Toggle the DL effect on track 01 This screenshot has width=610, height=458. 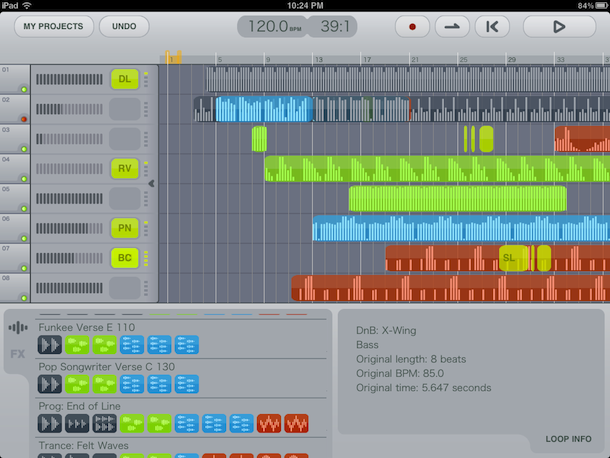(124, 78)
